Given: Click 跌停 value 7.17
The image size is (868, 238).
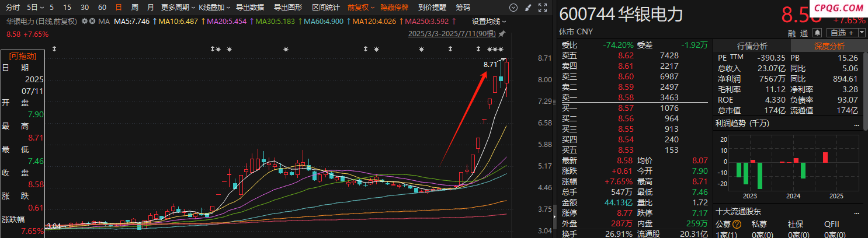Looking at the screenshot, I should (x=699, y=213).
